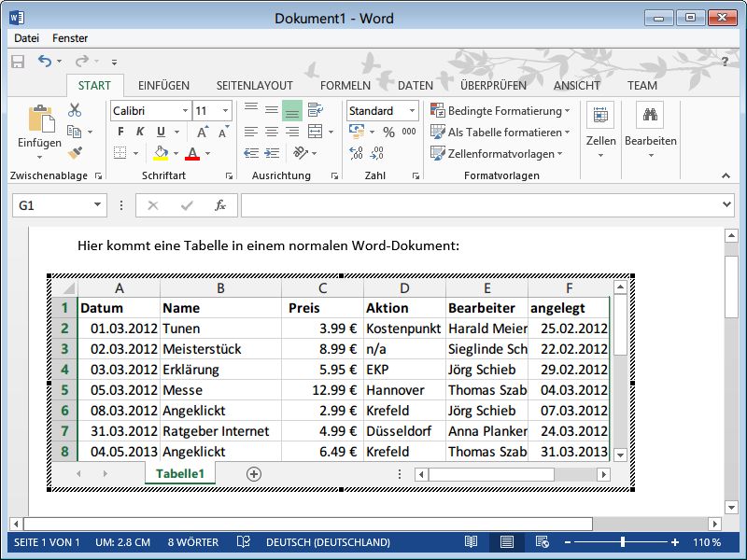
Task: Open the Calibri font name dropdown
Action: (185, 111)
